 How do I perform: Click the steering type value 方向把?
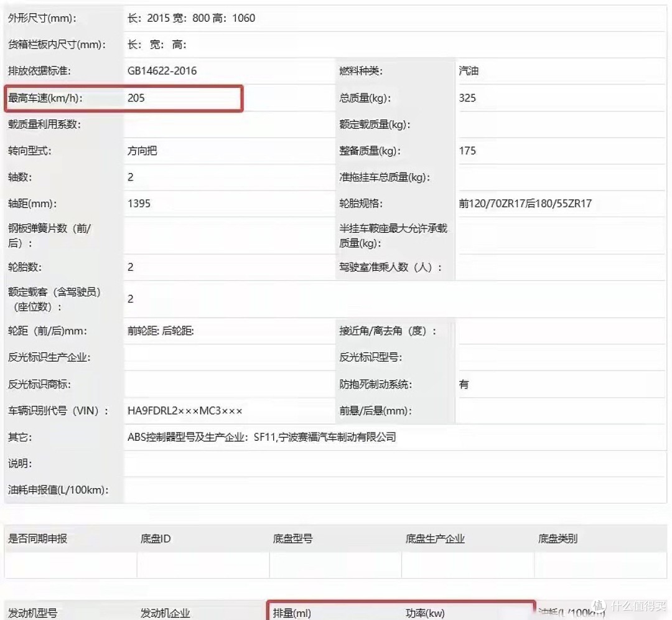click(142, 151)
